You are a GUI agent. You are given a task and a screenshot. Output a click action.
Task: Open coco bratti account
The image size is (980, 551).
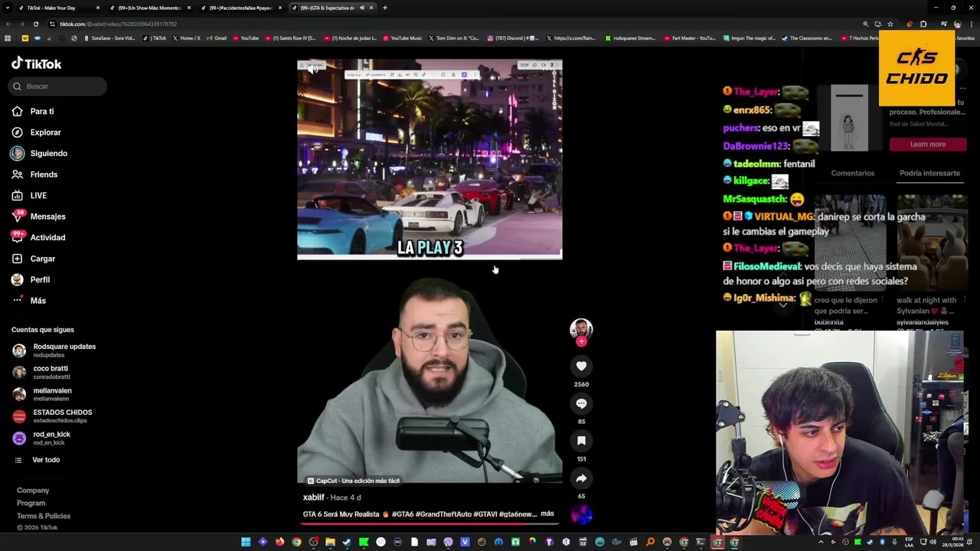[x=41, y=373]
